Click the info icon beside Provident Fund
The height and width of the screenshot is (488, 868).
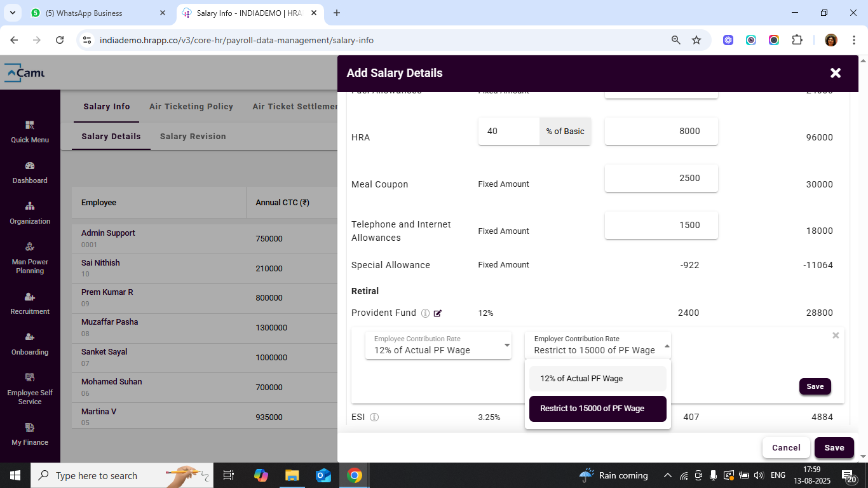click(x=426, y=313)
